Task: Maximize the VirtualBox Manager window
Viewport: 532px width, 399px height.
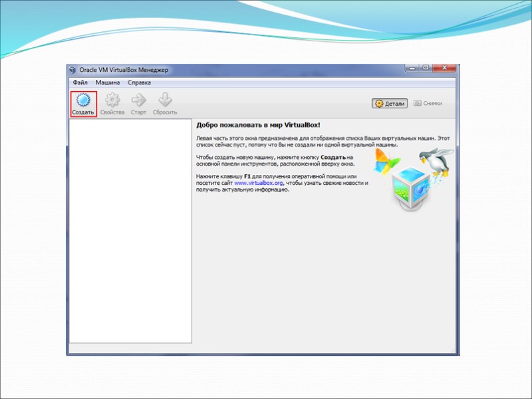Action: [x=426, y=68]
